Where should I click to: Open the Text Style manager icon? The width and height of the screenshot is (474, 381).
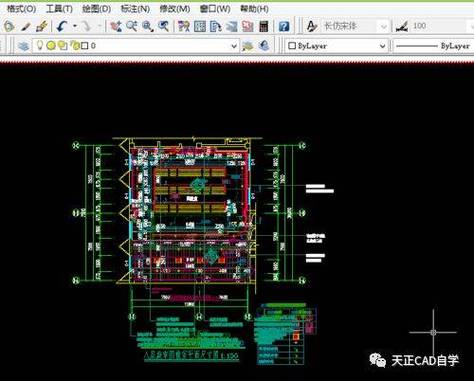tap(312, 26)
